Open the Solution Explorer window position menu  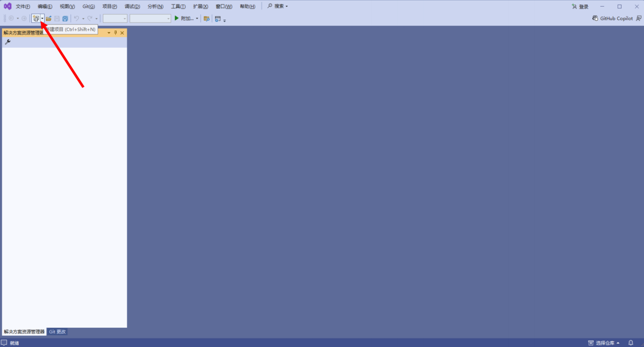(x=109, y=33)
